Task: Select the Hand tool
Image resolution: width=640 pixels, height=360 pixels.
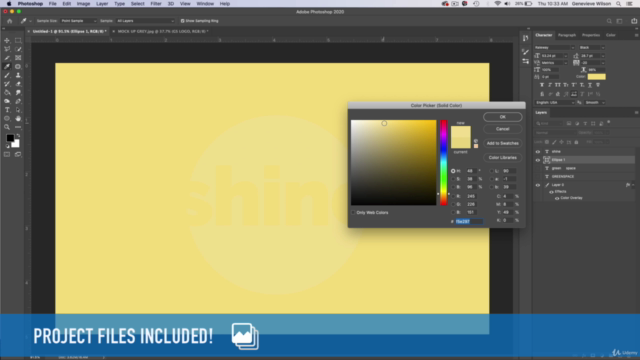Action: (18, 118)
